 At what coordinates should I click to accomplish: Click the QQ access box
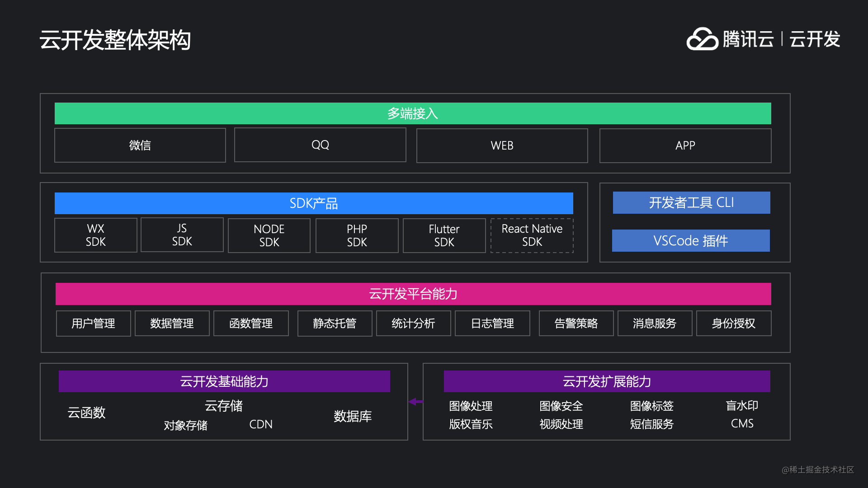[x=320, y=145]
